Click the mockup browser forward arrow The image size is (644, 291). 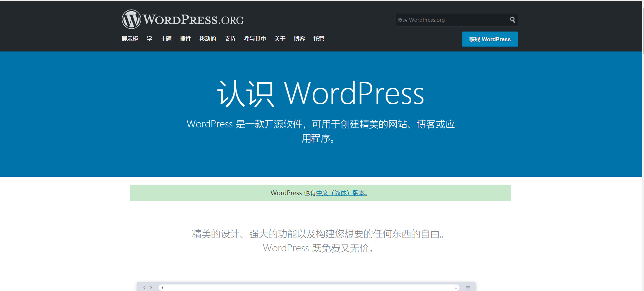pos(151,288)
